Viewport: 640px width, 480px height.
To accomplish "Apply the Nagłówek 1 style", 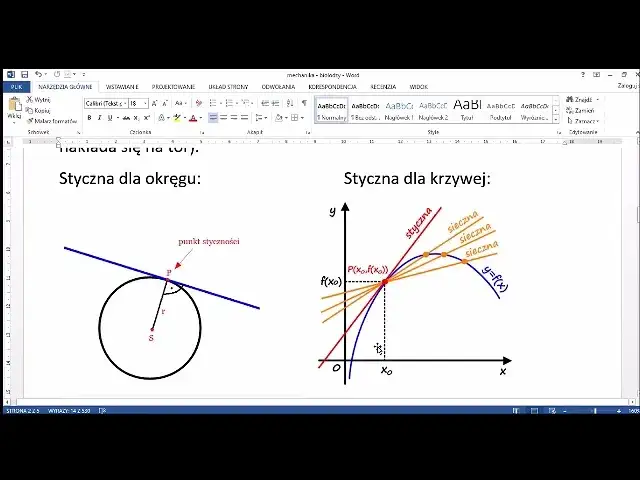I will (x=399, y=111).
